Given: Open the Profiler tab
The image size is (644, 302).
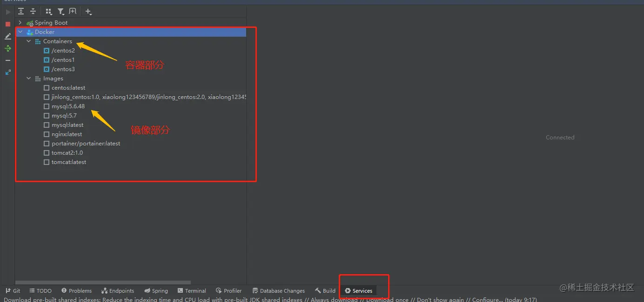Looking at the screenshot, I should point(229,291).
